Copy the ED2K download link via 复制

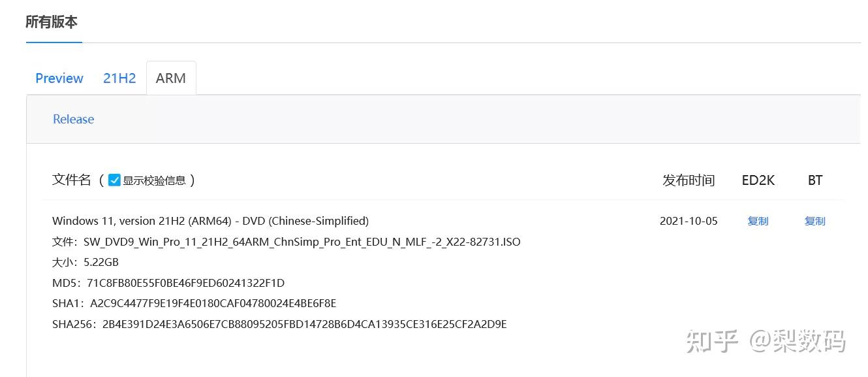758,221
